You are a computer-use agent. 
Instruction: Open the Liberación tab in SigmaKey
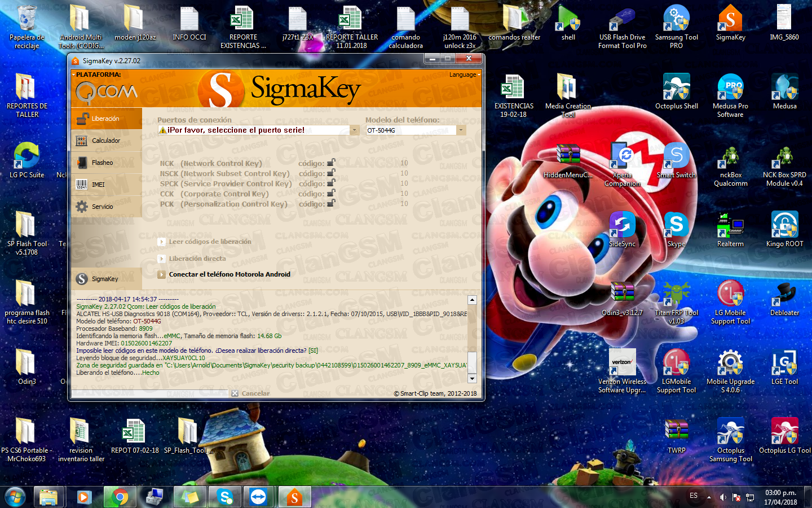click(107, 119)
